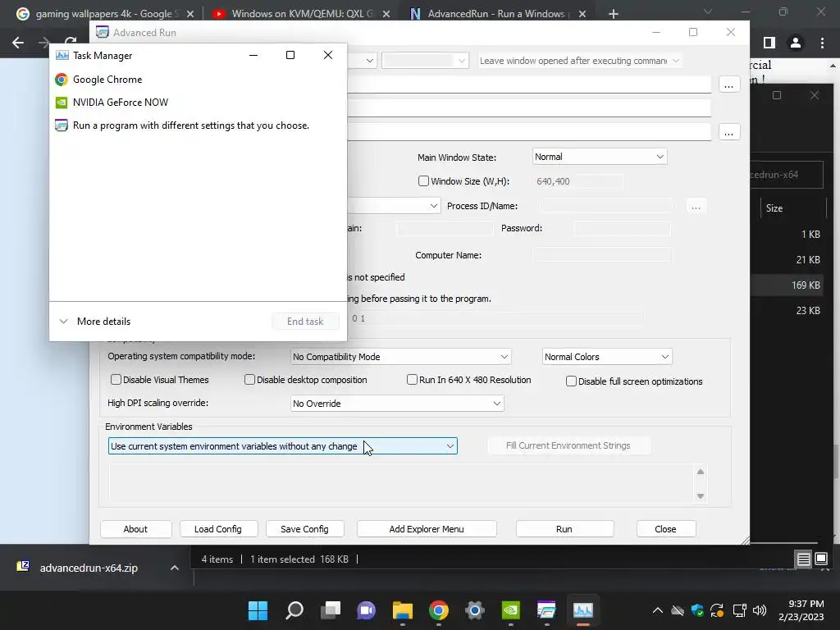Switch Explorer to large icons view

click(x=821, y=559)
